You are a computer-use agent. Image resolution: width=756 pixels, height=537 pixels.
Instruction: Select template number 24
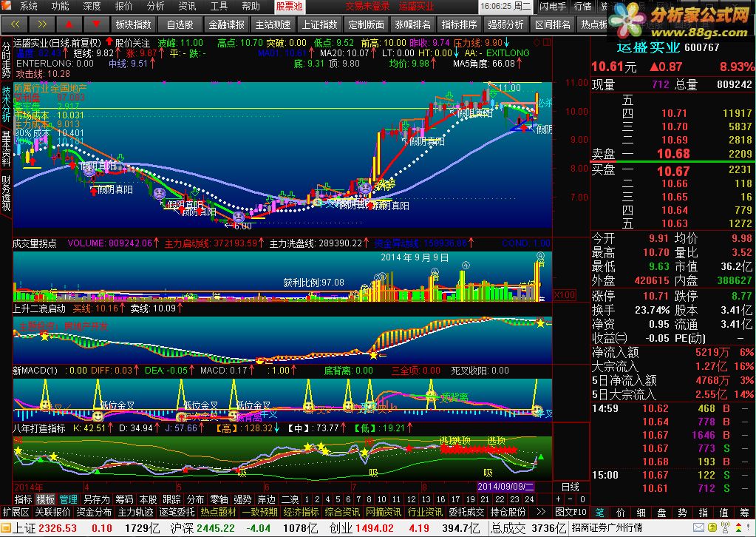click(x=529, y=499)
